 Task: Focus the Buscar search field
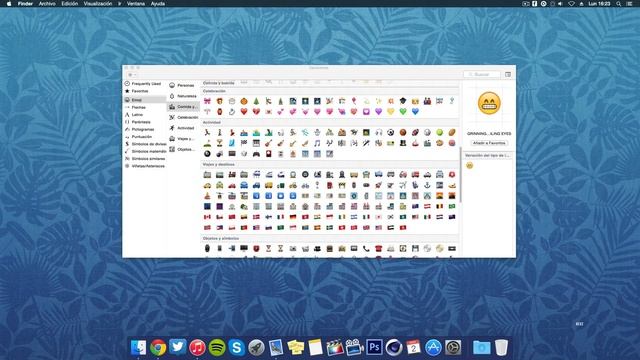[x=482, y=74]
